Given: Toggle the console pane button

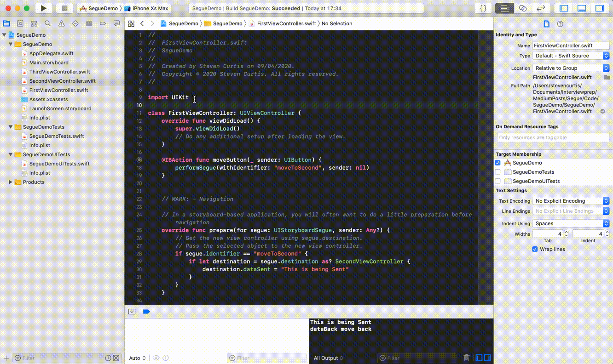Looking at the screenshot, I should (487, 358).
